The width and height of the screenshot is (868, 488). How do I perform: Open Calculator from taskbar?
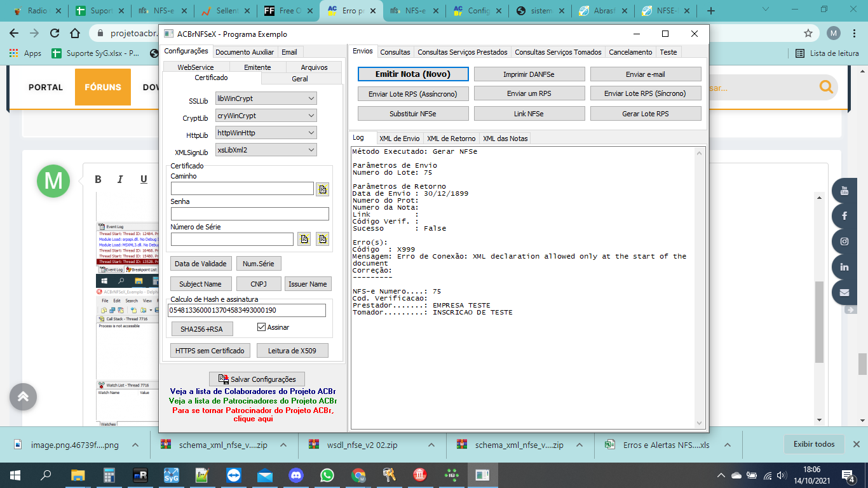pos(109,475)
